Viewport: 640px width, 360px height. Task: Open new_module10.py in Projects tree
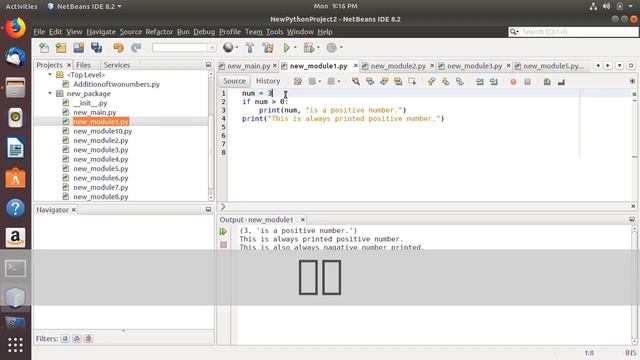(x=102, y=131)
